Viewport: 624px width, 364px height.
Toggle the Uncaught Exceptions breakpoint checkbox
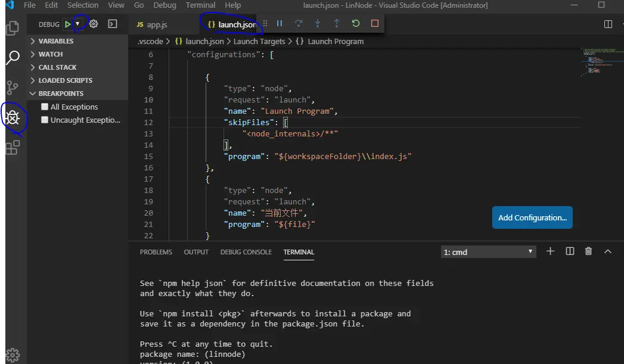(45, 120)
